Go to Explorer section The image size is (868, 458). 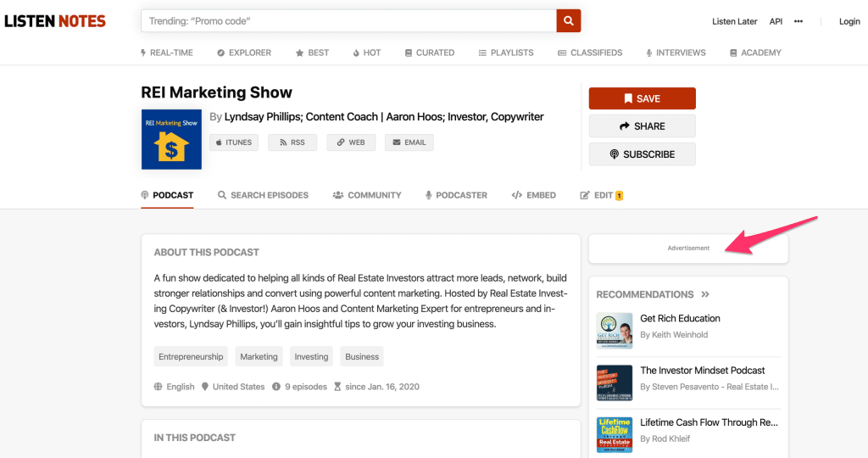click(x=244, y=53)
